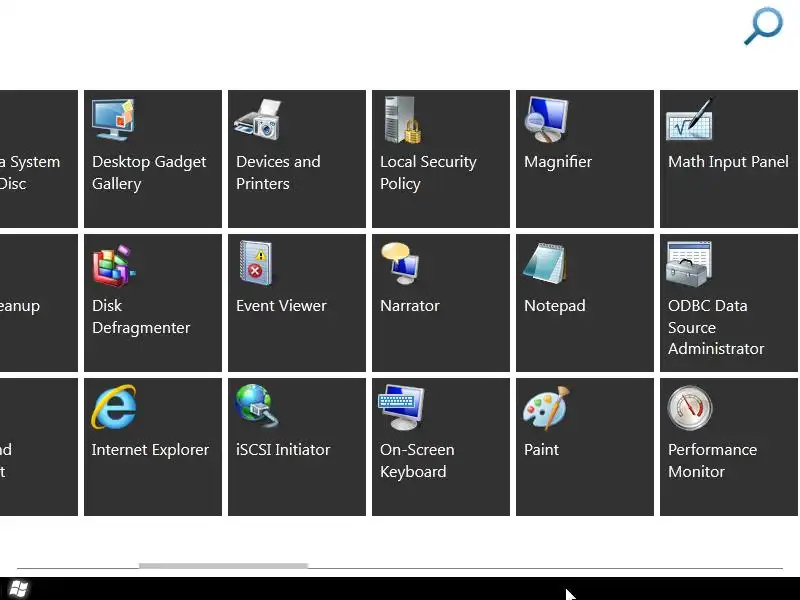Open Performance Monitor gauge icon
The image size is (800, 600).
(690, 408)
